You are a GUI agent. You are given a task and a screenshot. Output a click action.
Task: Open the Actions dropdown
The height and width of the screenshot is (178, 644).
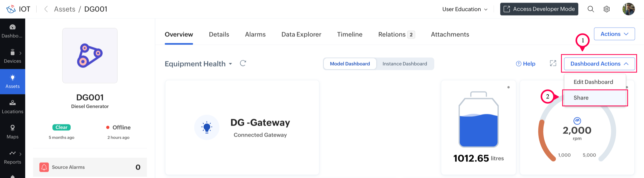click(614, 34)
